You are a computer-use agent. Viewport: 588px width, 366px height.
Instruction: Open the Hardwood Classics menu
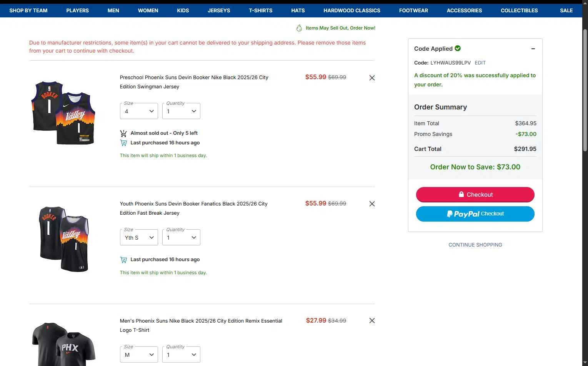[352, 10]
